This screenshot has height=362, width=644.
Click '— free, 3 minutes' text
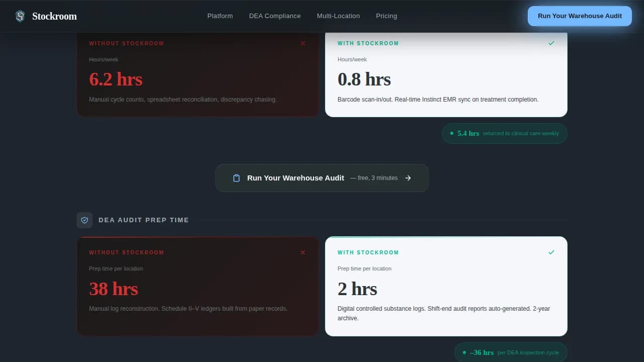click(374, 178)
